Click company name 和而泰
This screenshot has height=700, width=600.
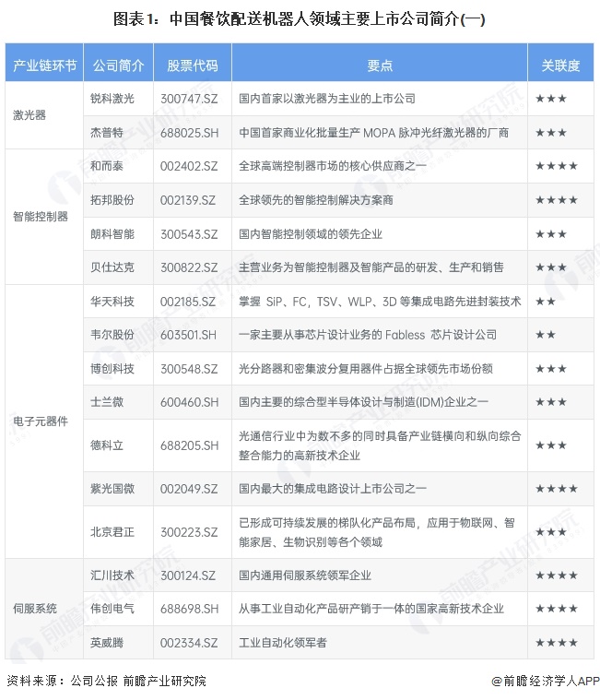coord(107,166)
